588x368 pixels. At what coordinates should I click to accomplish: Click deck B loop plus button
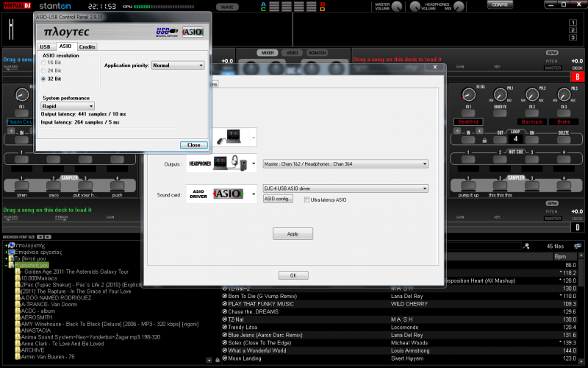click(457, 131)
